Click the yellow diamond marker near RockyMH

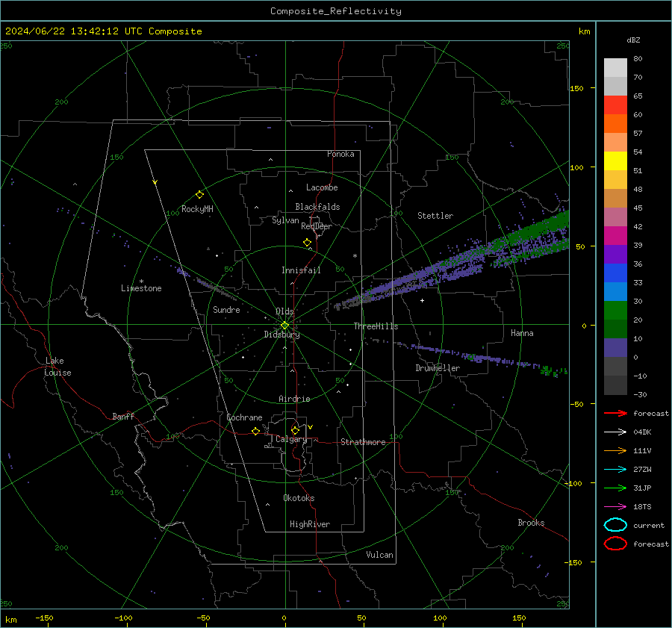point(199,195)
